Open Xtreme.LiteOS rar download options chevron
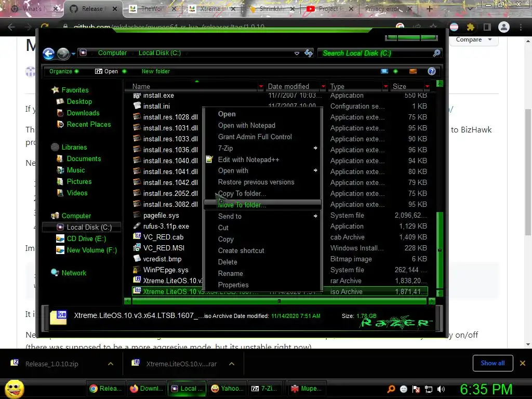532x399 pixels. pos(231,364)
